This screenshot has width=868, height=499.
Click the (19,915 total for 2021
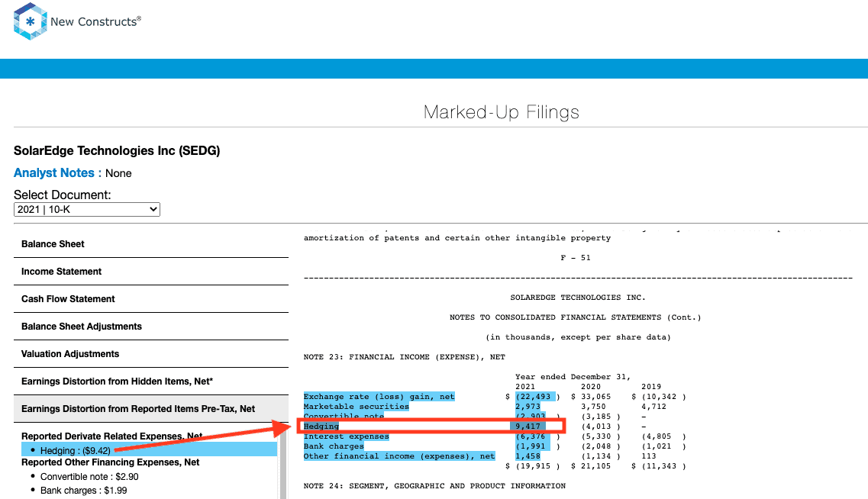pos(533,466)
